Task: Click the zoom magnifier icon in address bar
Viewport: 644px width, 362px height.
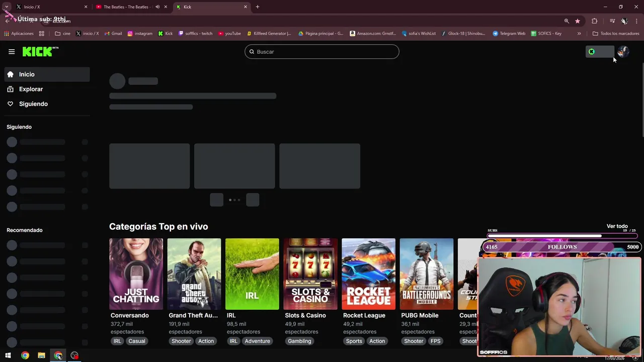Action: [x=567, y=21]
